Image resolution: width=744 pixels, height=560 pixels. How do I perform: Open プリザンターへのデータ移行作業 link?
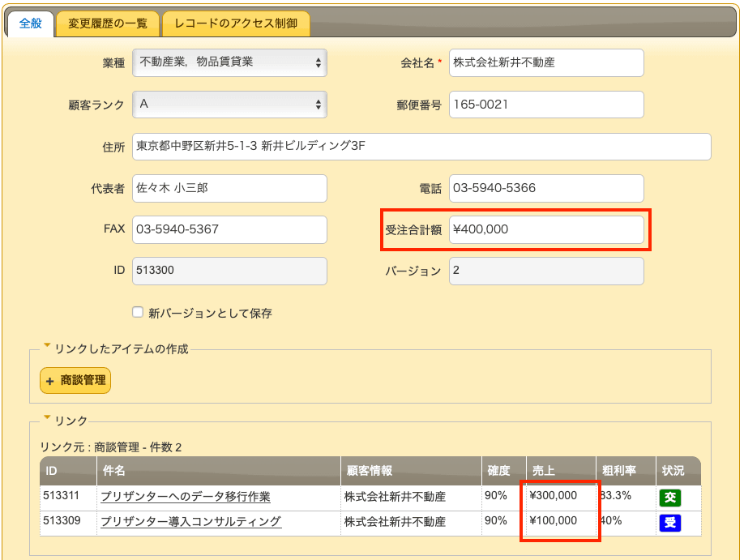click(186, 497)
